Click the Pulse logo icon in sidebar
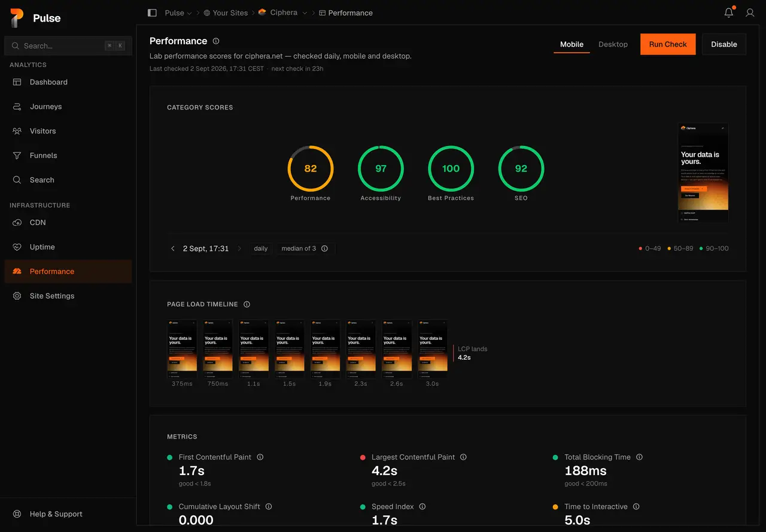Viewport: 766px width, 532px height. tap(17, 18)
